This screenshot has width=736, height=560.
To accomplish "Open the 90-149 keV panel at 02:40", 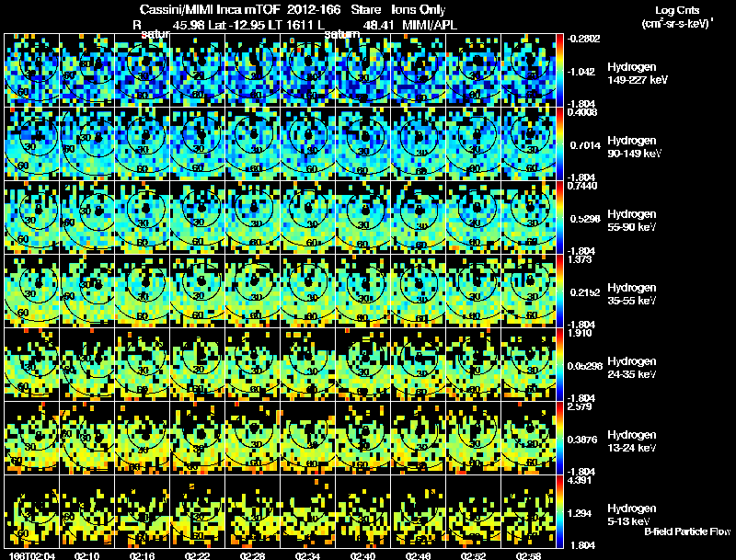I will 362,143.
